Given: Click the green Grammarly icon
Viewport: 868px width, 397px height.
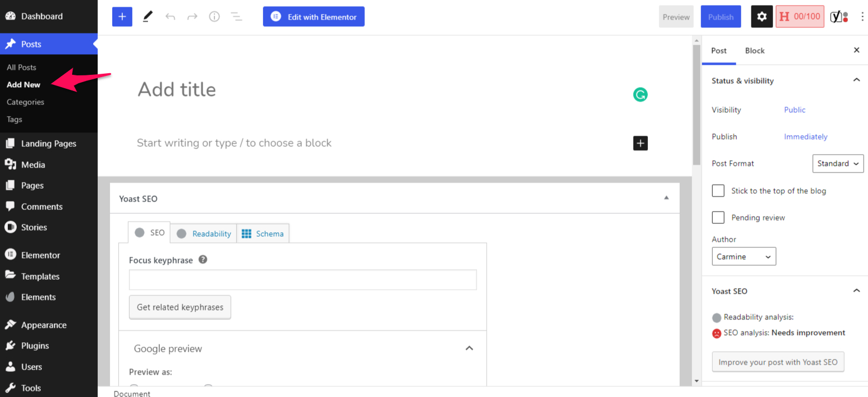Looking at the screenshot, I should tap(640, 95).
